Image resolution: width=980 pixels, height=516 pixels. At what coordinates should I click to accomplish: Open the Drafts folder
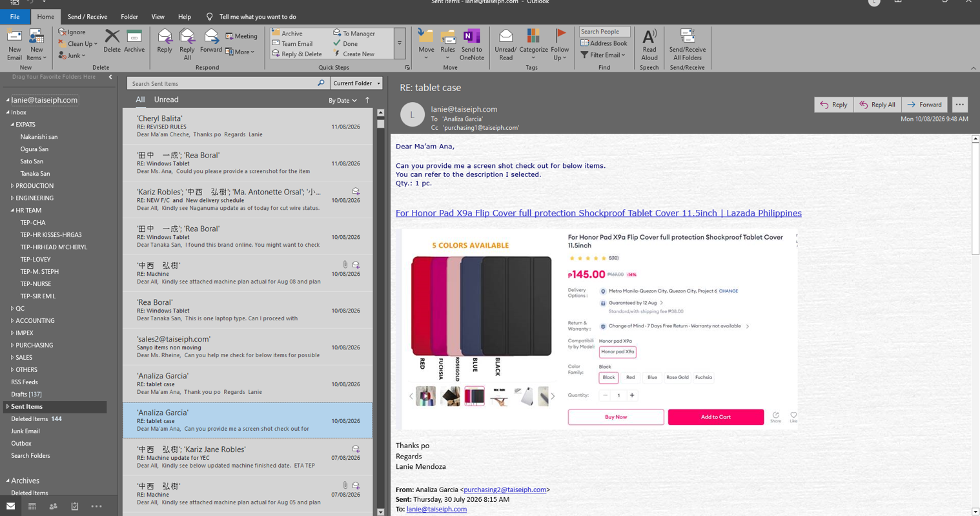26,395
